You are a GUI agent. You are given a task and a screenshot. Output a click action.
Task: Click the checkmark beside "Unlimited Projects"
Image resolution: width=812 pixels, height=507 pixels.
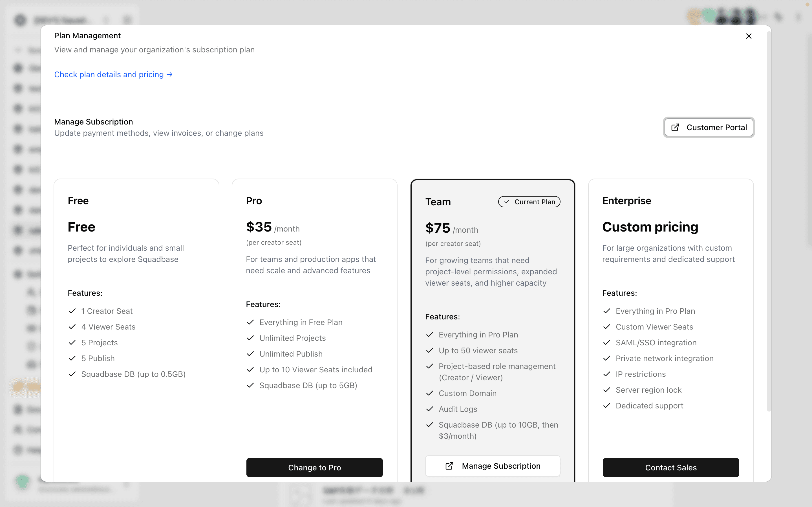250,338
